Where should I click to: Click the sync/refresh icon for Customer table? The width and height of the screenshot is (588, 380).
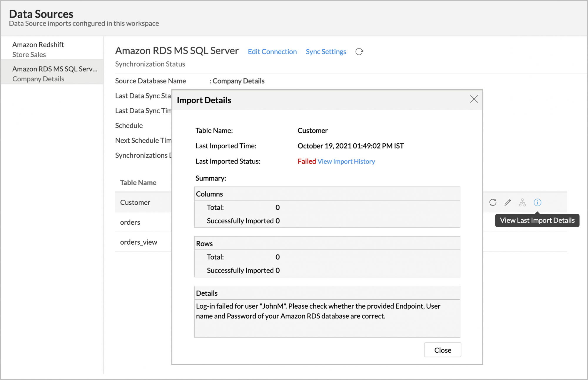(x=493, y=202)
